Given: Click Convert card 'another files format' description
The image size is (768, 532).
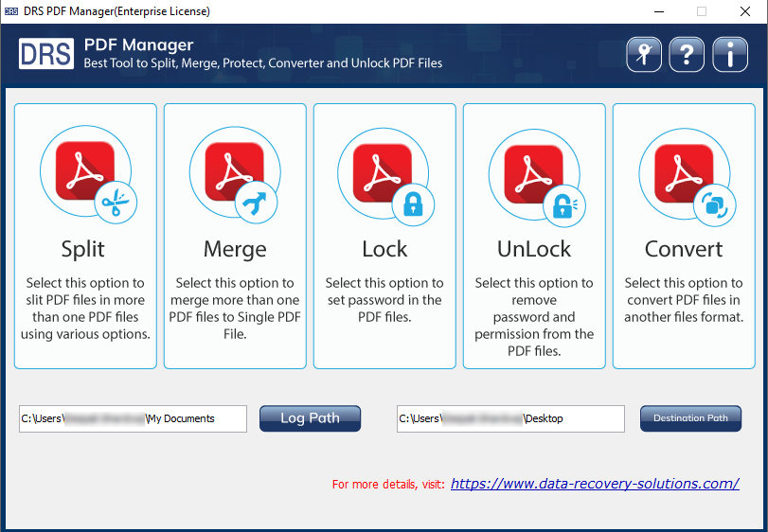Looking at the screenshot, I should click(684, 300).
